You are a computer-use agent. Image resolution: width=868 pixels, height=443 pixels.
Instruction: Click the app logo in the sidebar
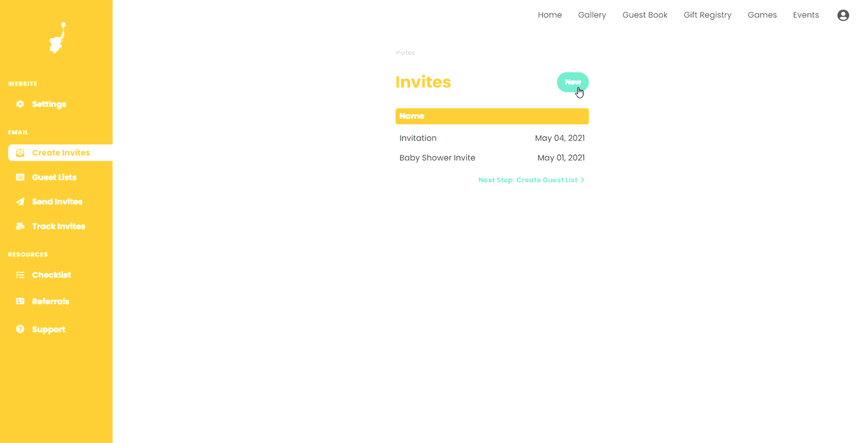click(56, 37)
